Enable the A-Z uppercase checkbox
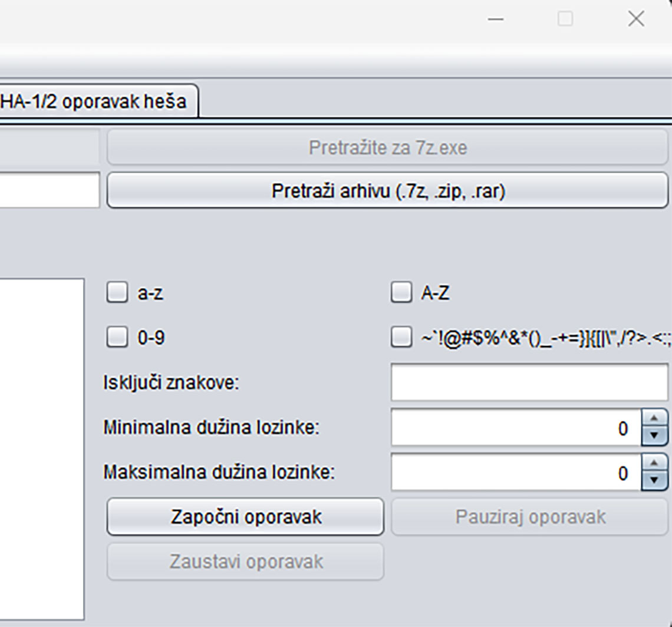The height and width of the screenshot is (627, 672). tap(401, 293)
